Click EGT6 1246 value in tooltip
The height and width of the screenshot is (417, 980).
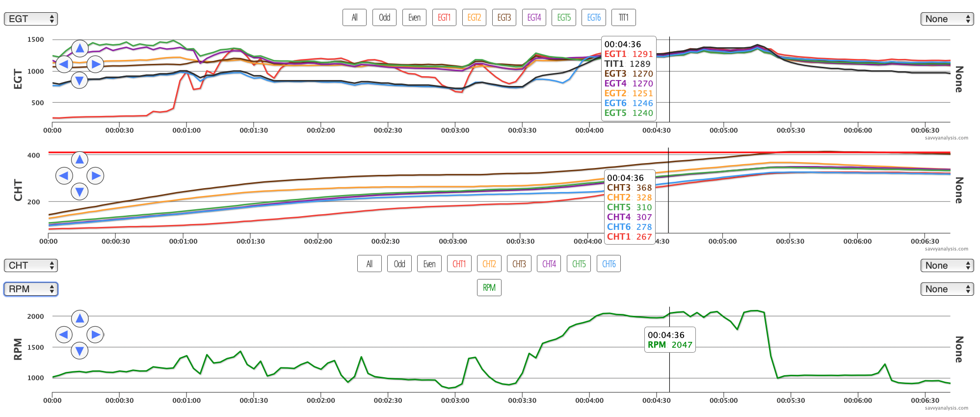click(628, 103)
